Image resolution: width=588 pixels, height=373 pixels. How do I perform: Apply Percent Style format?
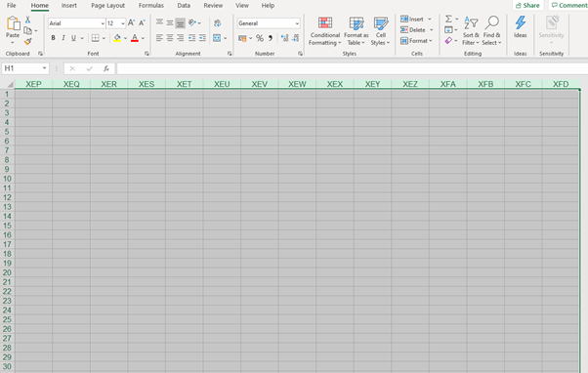click(260, 38)
